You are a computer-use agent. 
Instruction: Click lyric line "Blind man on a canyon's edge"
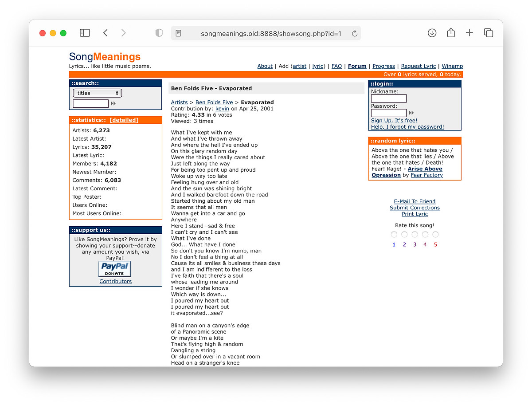pos(210,326)
